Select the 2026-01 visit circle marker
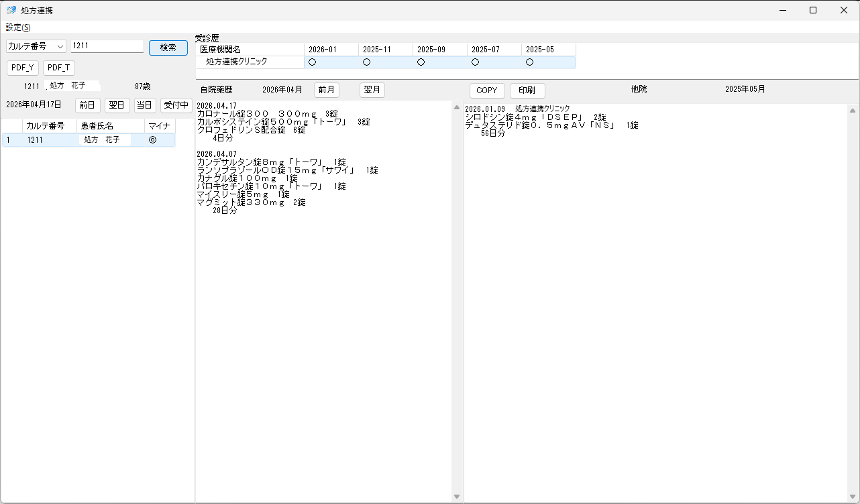Screen dimensions: 860x504 pos(312,62)
